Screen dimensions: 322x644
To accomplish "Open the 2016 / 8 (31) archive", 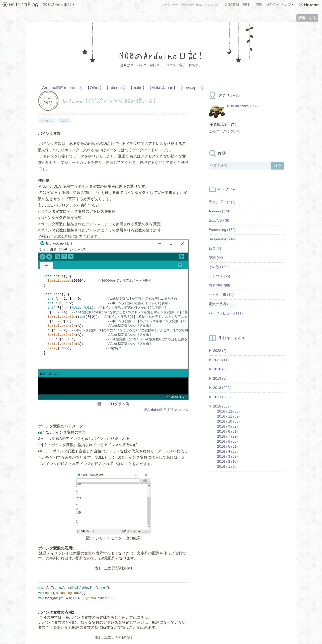I will 227,431.
